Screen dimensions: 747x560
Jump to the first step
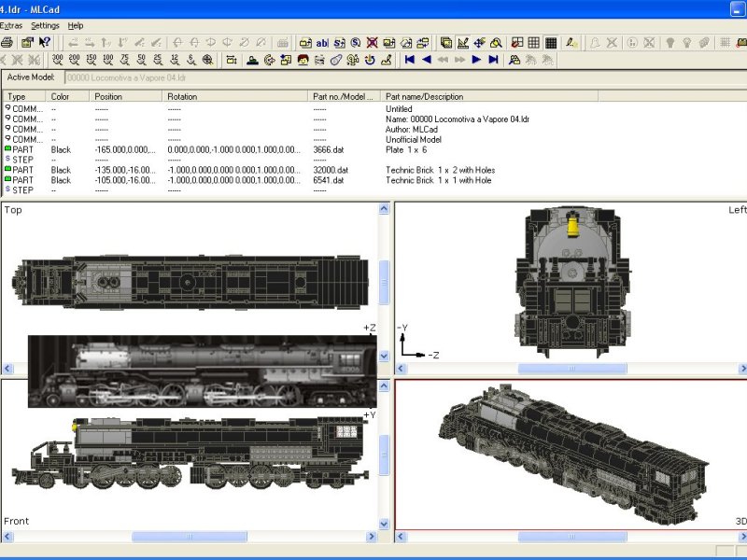410,60
